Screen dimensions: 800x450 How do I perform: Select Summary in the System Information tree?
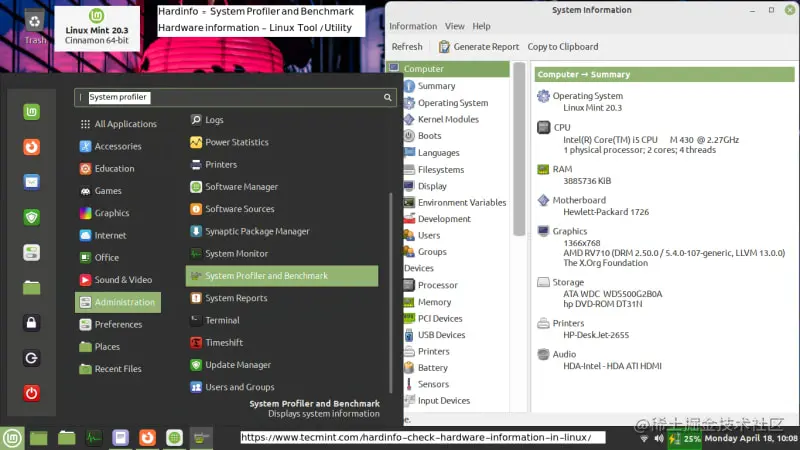[x=429, y=86]
